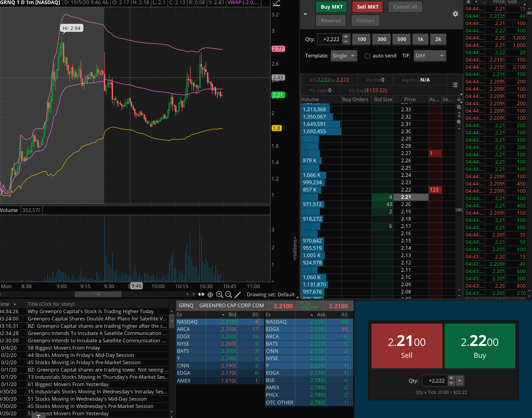532x418 pixels.
Task: Zoom in the price ladder
Action: click(x=459, y=107)
